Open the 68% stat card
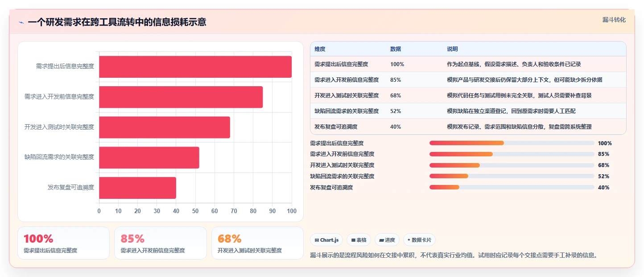 [x=257, y=243]
